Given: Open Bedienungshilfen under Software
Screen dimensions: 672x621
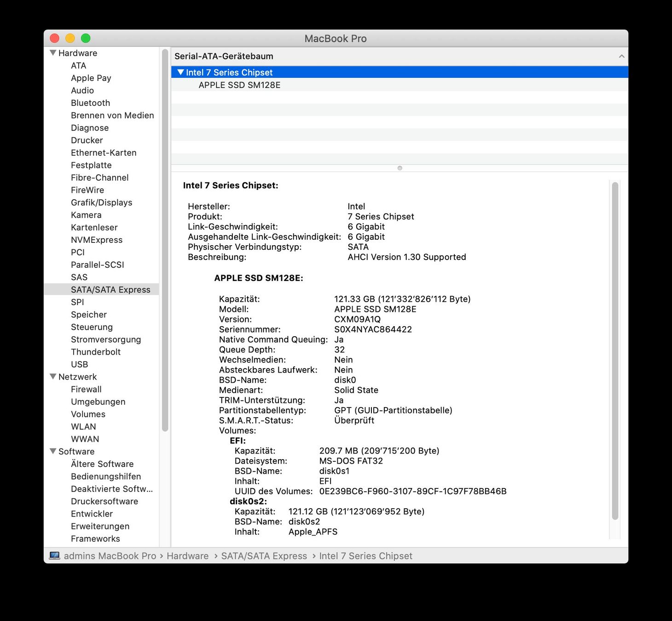Looking at the screenshot, I should coord(106,476).
